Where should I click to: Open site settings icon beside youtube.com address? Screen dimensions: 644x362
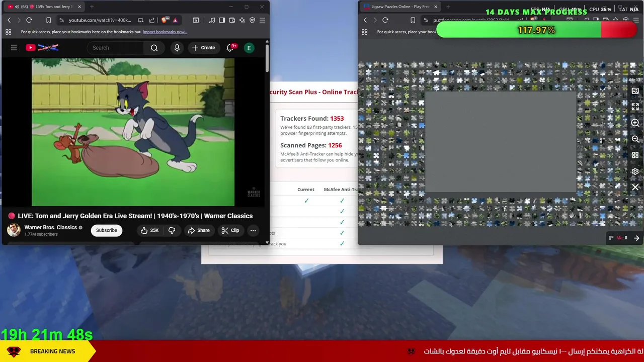(x=61, y=20)
